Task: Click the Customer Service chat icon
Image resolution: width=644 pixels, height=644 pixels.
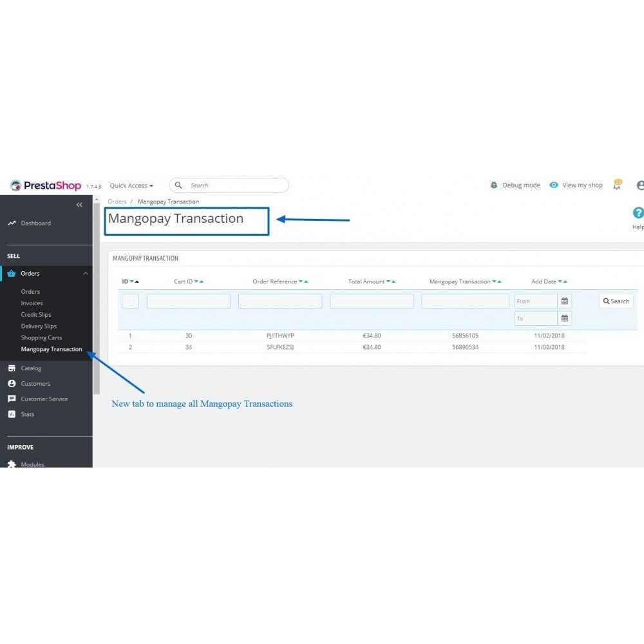Action: pyautogui.click(x=12, y=399)
